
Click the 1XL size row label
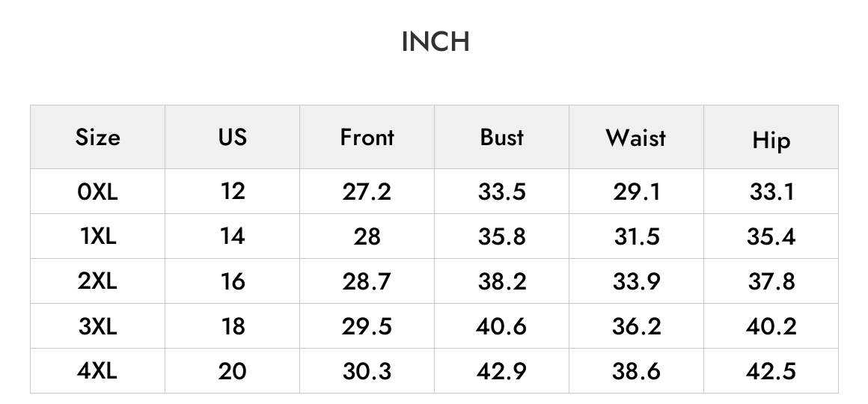tap(97, 236)
